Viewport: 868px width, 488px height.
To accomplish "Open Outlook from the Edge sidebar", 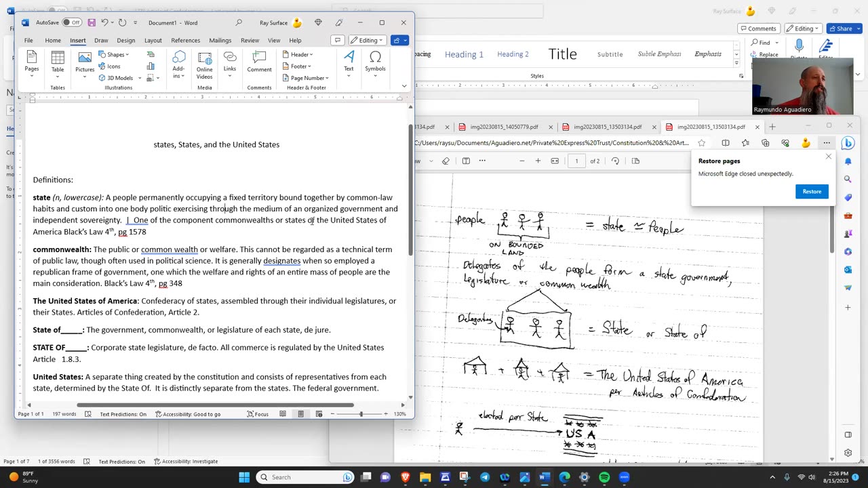I will [848, 270].
